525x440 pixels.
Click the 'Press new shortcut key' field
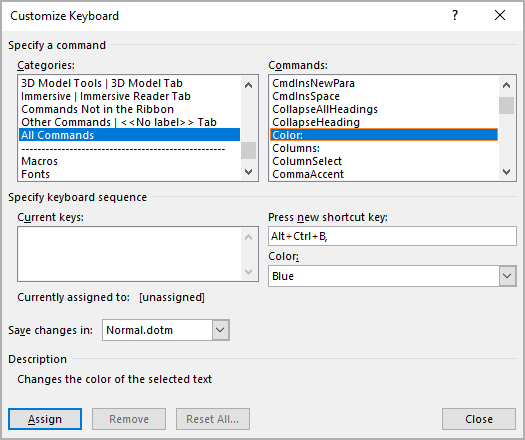[x=392, y=236]
